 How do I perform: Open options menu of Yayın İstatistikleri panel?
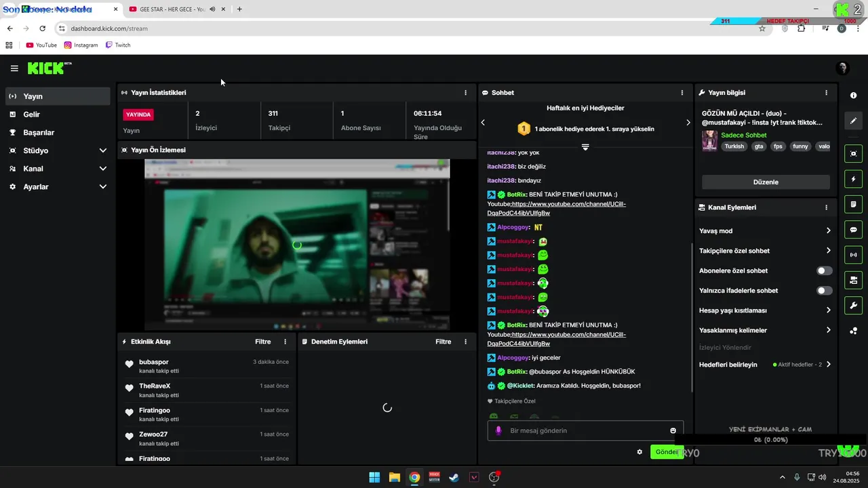point(465,93)
